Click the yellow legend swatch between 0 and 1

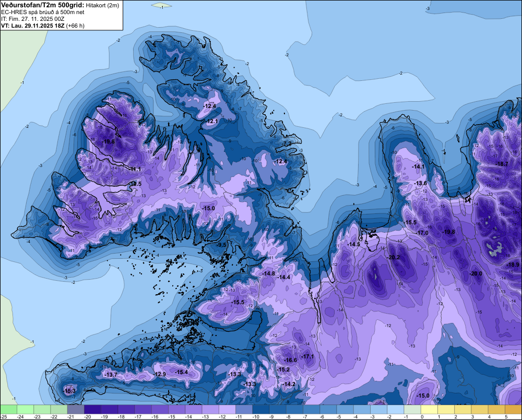tap(429, 410)
